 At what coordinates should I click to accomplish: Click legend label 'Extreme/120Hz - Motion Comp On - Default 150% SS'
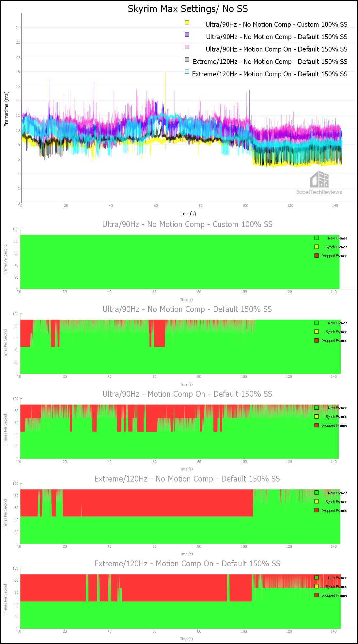point(270,74)
